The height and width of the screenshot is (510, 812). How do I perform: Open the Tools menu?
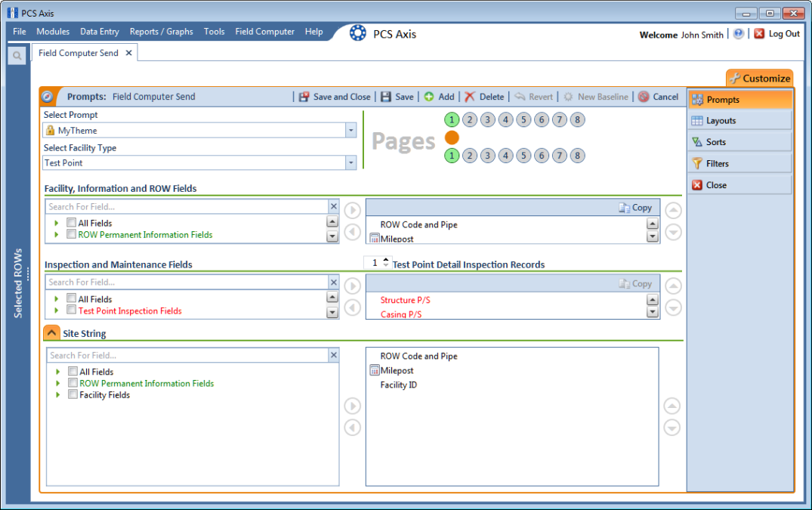tap(215, 32)
